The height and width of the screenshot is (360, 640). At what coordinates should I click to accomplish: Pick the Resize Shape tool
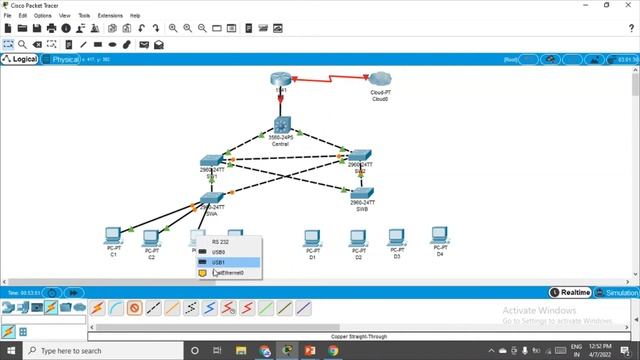tap(51, 44)
